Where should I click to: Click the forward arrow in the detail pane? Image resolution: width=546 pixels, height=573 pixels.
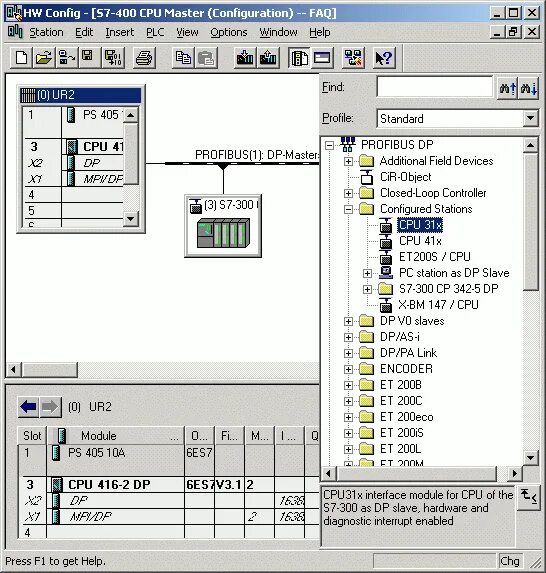50,407
